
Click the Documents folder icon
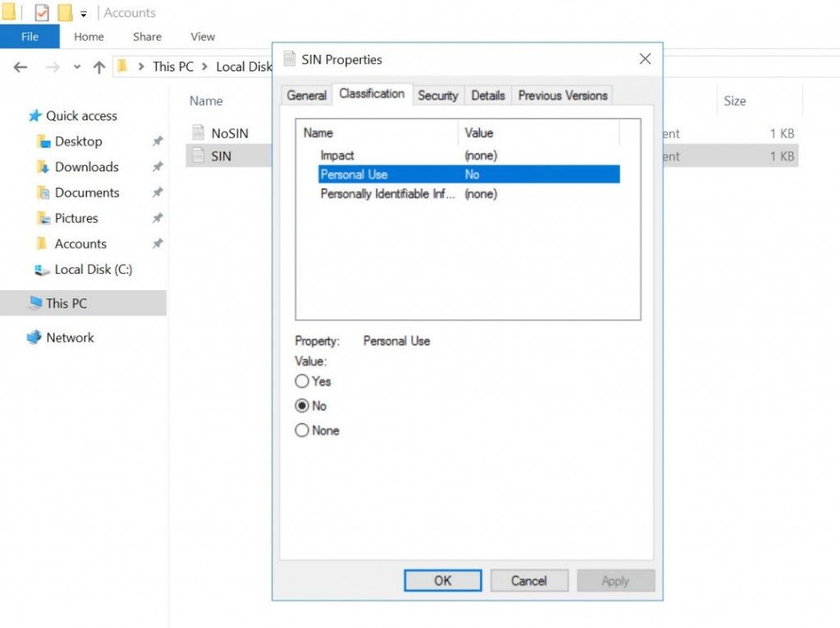[x=43, y=193]
